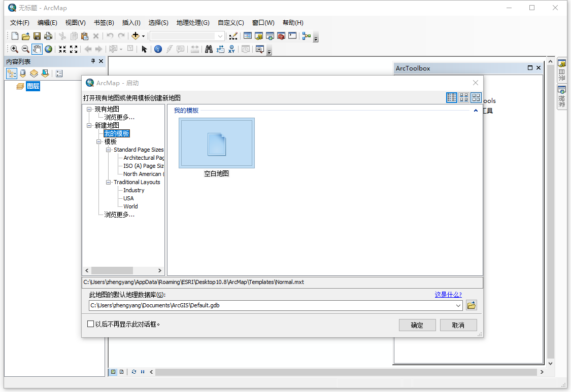Create a new map document with toolbar icon
Screen dimensions: 571x392
point(15,36)
